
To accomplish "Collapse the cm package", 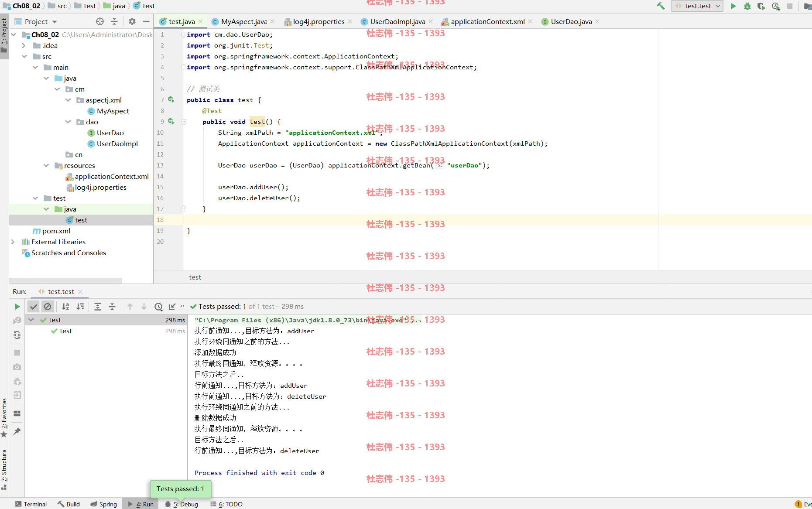I will tap(57, 89).
